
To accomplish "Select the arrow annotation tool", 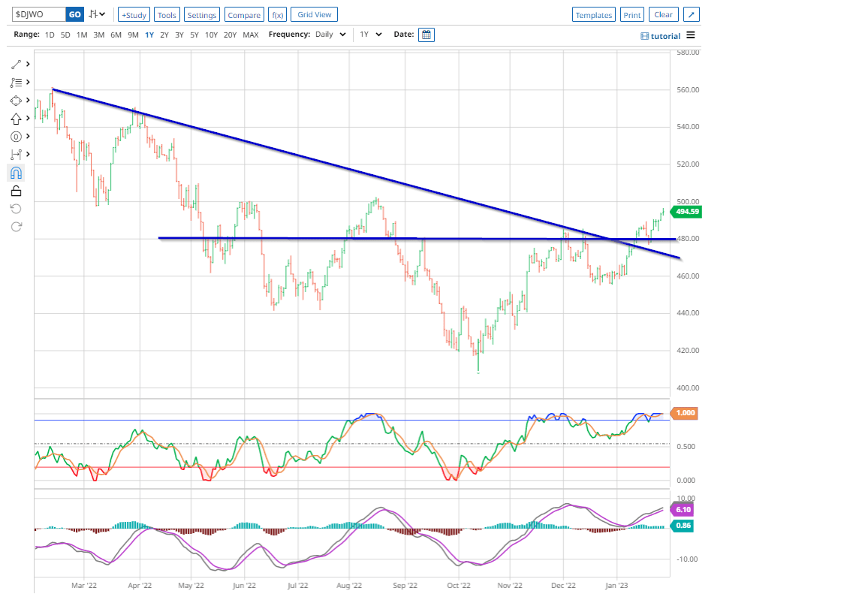I will (16, 118).
